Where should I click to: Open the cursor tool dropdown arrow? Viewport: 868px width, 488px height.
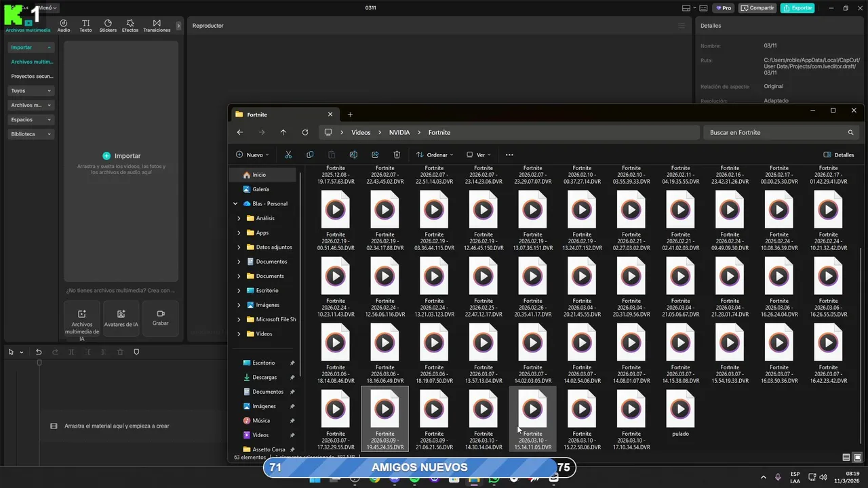tap(22, 352)
